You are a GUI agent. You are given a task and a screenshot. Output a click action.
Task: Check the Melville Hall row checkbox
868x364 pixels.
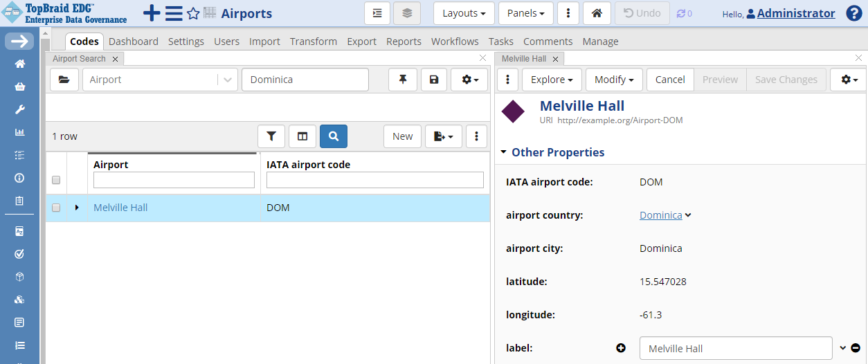(x=56, y=208)
